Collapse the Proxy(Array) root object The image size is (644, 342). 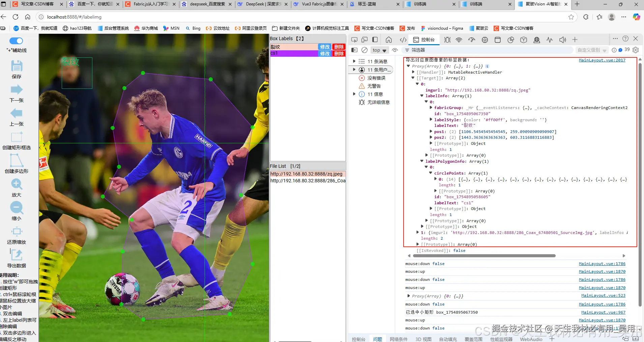point(408,66)
